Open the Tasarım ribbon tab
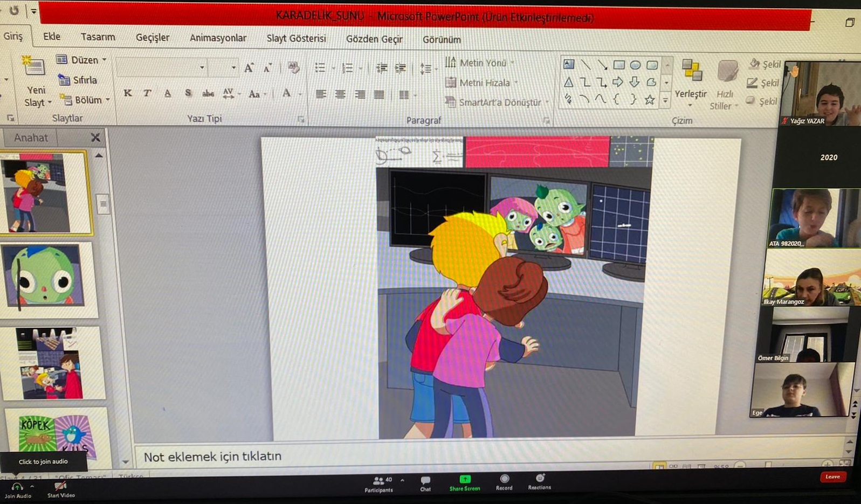The image size is (861, 504). [x=98, y=37]
